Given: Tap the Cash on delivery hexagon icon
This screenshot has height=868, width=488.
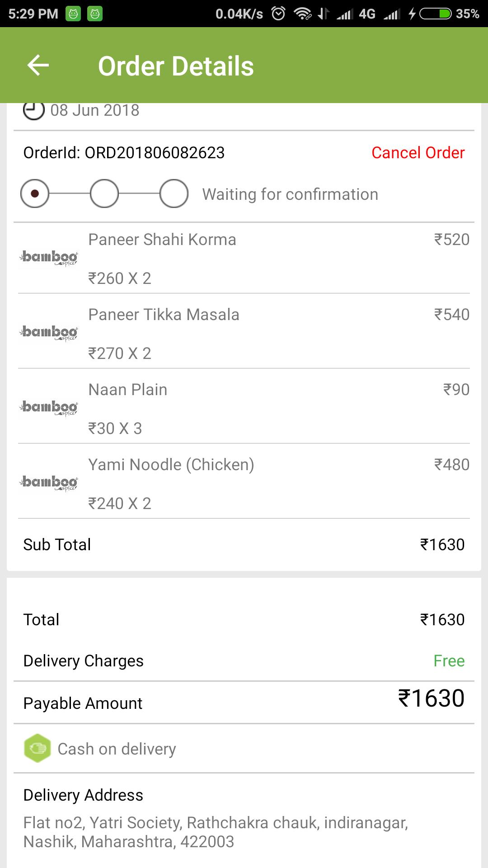Looking at the screenshot, I should pos(38,748).
